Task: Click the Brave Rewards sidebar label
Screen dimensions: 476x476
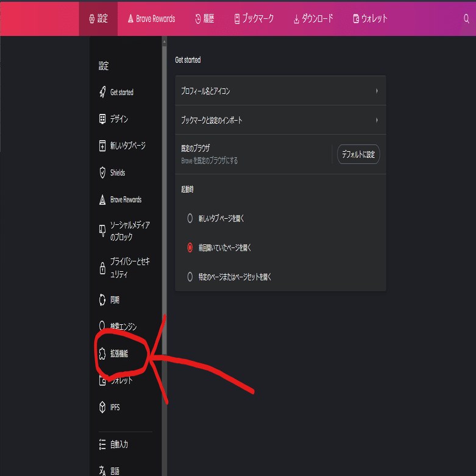Action: pos(126,199)
